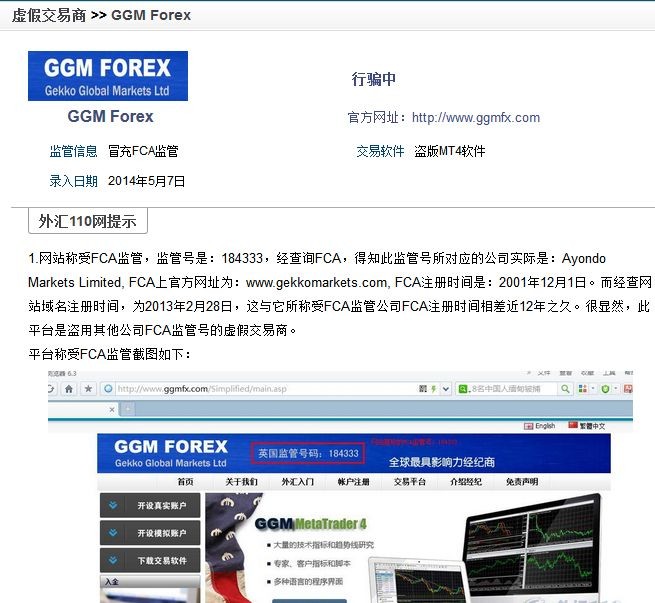The height and width of the screenshot is (603, 655).
Task: Click the GGM FOREX Gekko Global Markets logo
Action: (x=108, y=76)
